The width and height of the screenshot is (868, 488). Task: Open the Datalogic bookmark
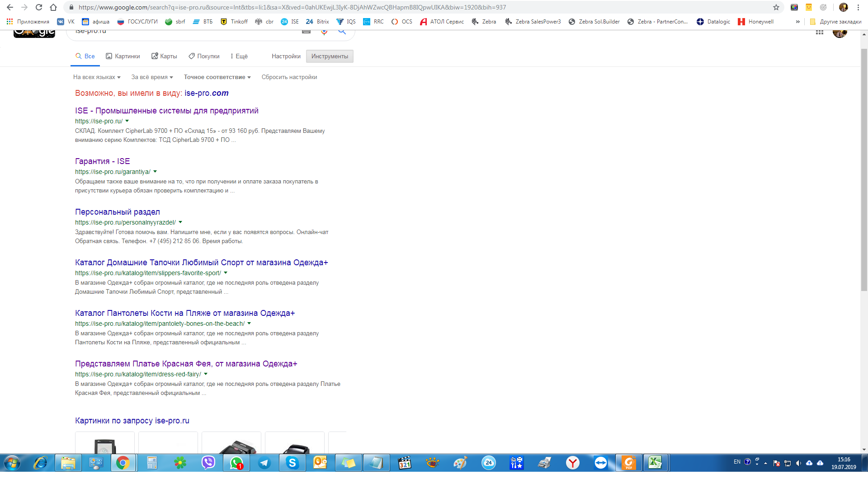[x=713, y=22]
